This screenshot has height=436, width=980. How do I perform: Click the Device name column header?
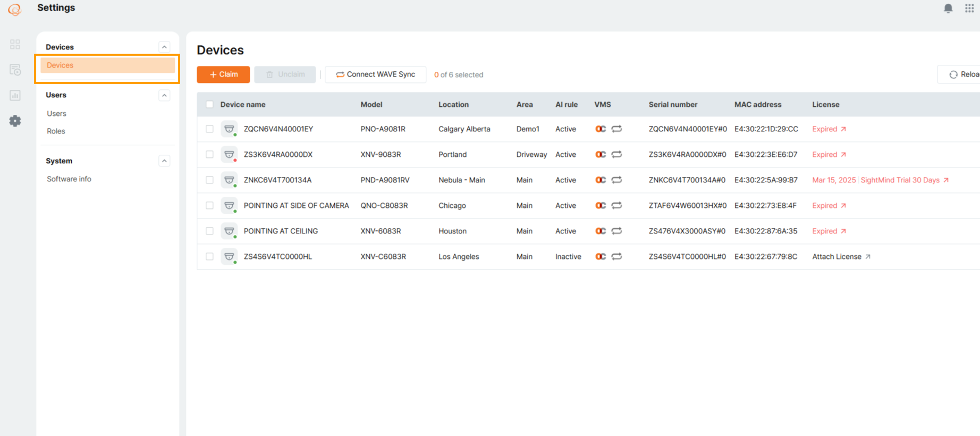pos(243,104)
